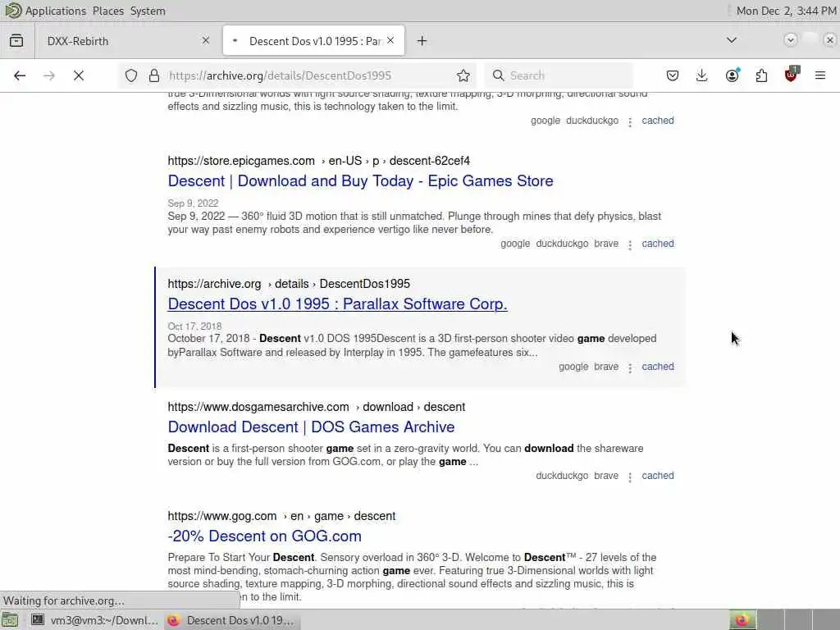Click the clock showing Mon Dec 2
This screenshot has height=630, width=840.
[x=785, y=11]
